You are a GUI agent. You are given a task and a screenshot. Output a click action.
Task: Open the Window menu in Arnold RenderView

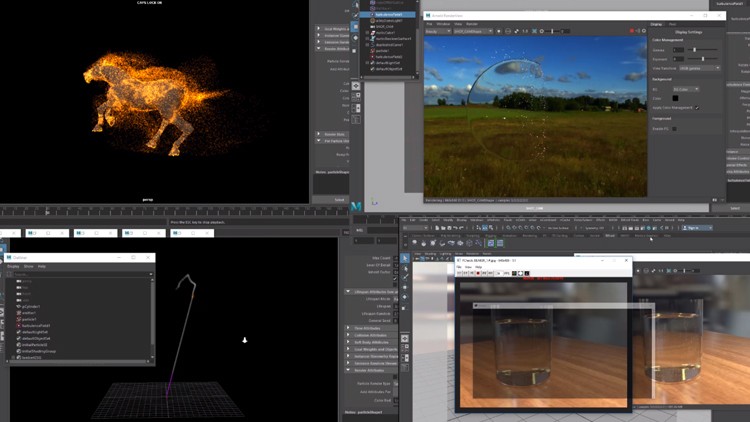(x=444, y=24)
